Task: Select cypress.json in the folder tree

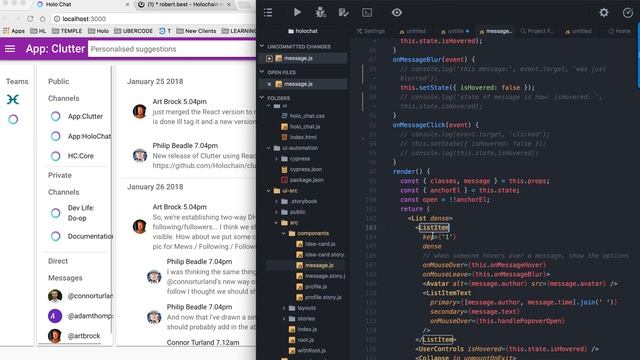Action: 302,169
